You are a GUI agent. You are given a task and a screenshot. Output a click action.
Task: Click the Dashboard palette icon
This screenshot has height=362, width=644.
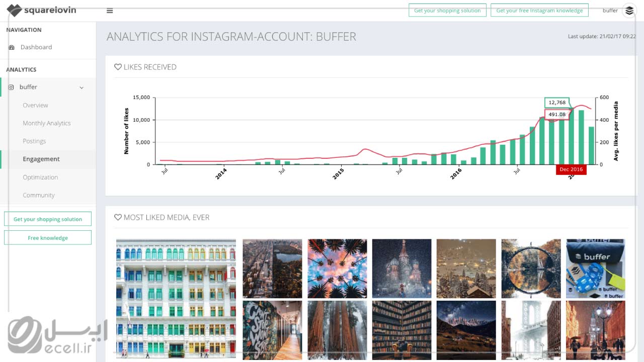click(12, 47)
